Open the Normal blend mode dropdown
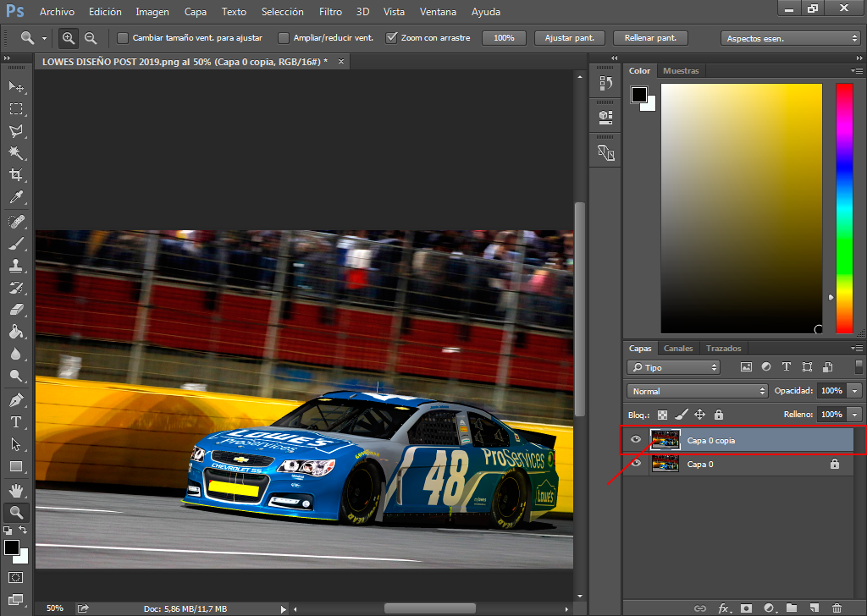This screenshot has height=616, width=867. click(697, 391)
